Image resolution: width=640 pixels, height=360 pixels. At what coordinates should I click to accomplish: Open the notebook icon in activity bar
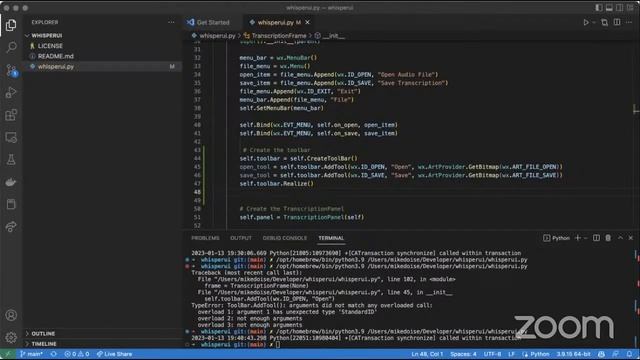[11, 204]
